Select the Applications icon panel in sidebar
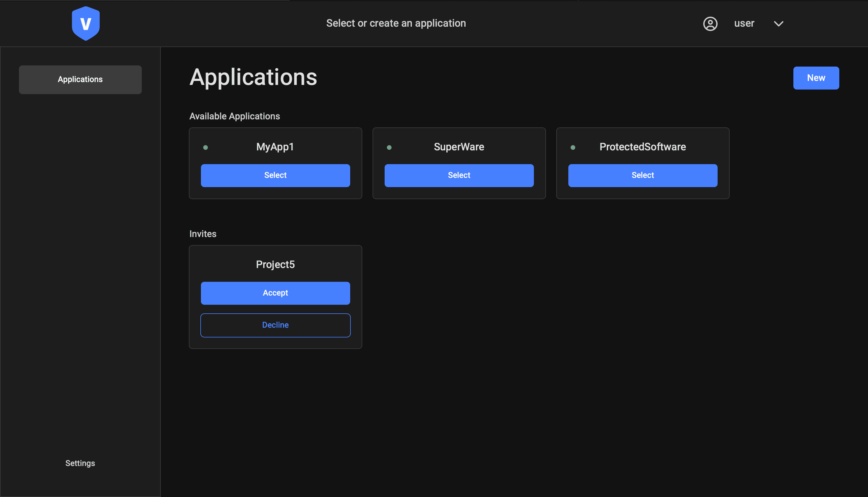The height and width of the screenshot is (497, 868). [80, 79]
